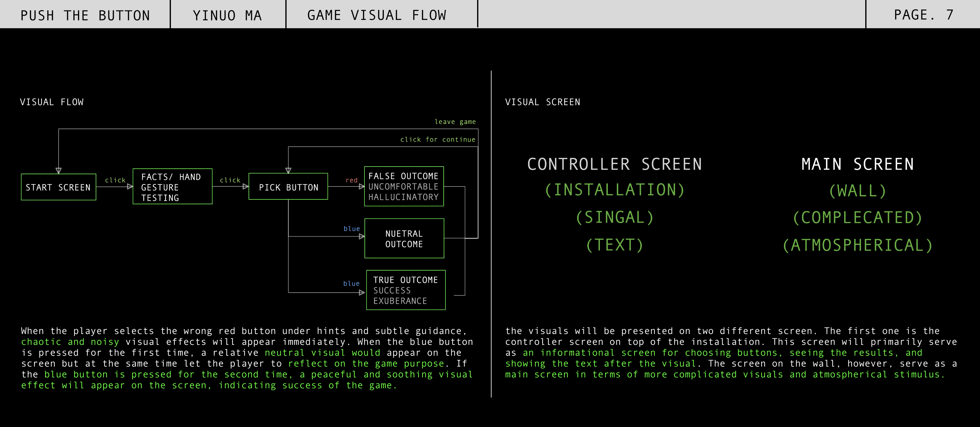
Task: Open the YINUO MA header tab
Action: pyautogui.click(x=227, y=15)
